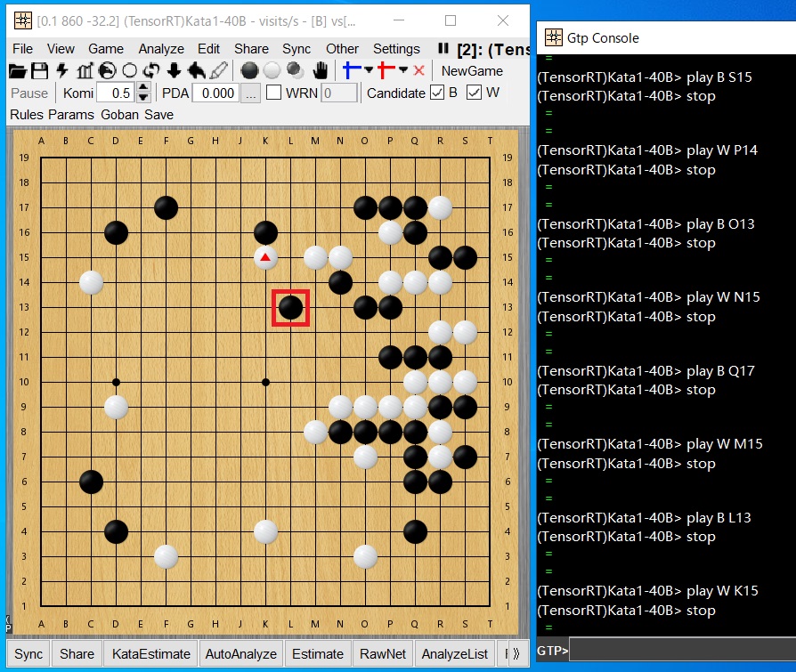This screenshot has width=796, height=672.
Task: Click the "play B S15" line in Gtp Console
Action: pyautogui.click(x=645, y=77)
